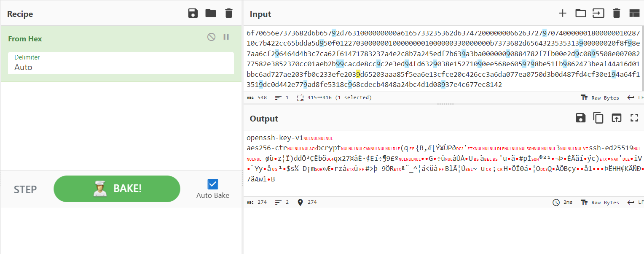Replace input with output

pyautogui.click(x=617, y=118)
